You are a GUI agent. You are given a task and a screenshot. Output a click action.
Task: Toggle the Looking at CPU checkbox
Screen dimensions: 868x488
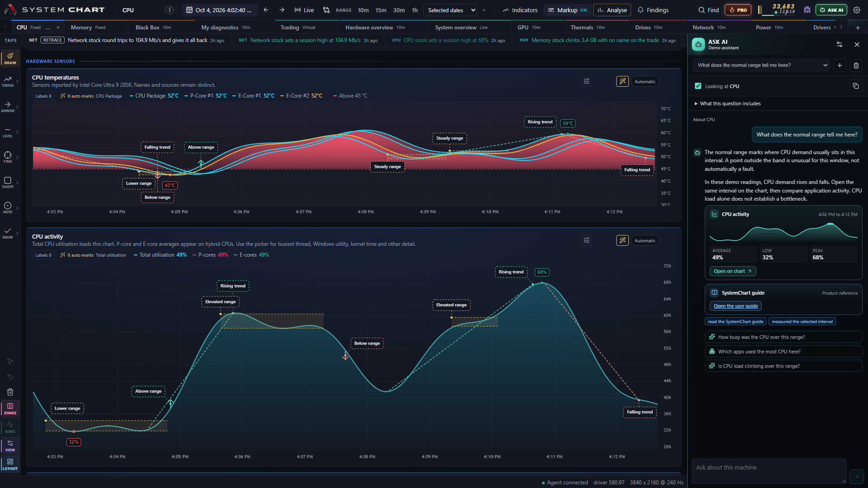pos(698,86)
